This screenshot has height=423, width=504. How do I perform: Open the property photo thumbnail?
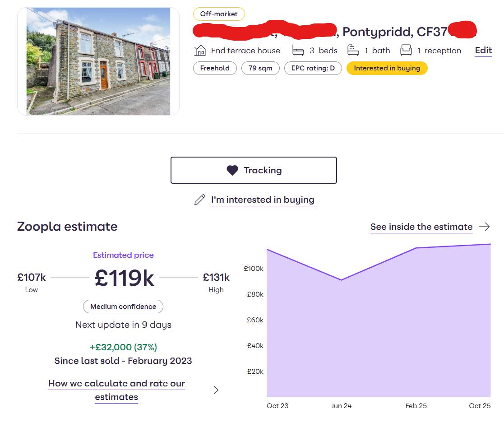[98, 61]
